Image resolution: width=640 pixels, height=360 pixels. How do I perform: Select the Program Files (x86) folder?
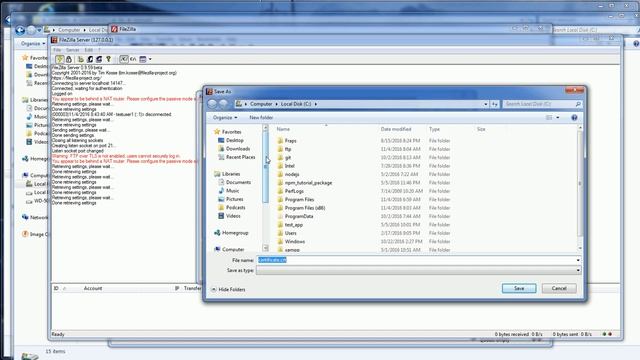[305, 208]
